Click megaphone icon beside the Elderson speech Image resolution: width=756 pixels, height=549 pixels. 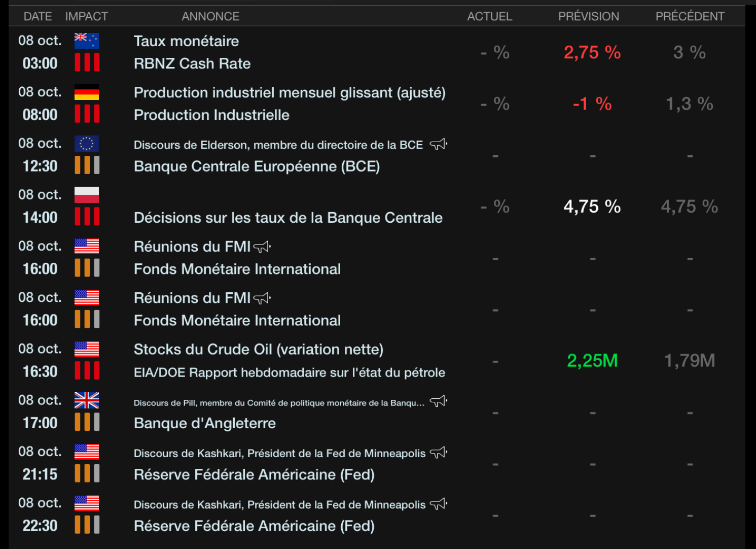[438, 145]
